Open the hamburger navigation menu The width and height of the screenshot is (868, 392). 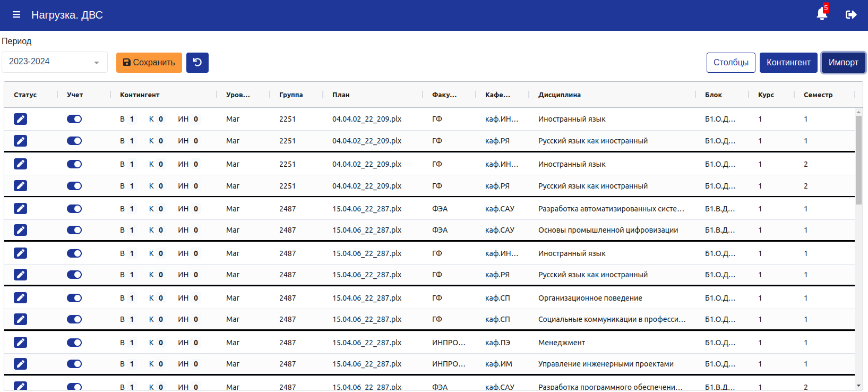tap(16, 15)
